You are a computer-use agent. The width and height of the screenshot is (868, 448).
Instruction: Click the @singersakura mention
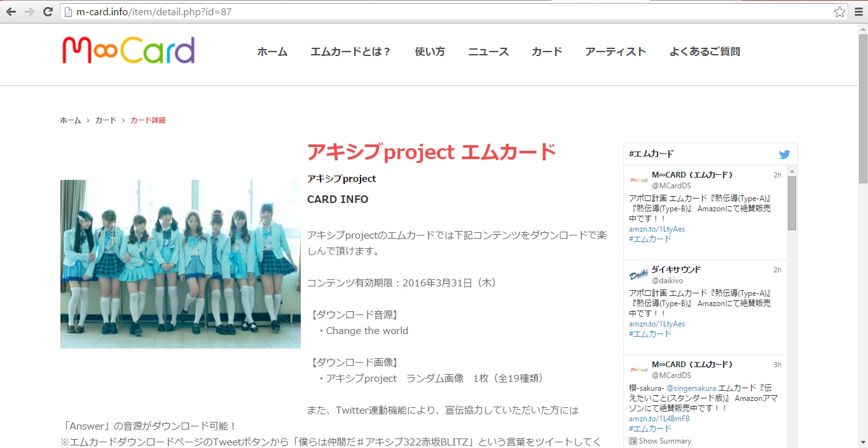pyautogui.click(x=691, y=388)
